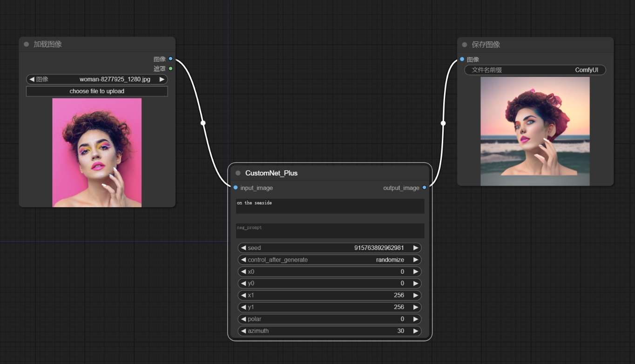Decrease y0 with its left arrow
This screenshot has height=364, width=635.
pos(243,283)
